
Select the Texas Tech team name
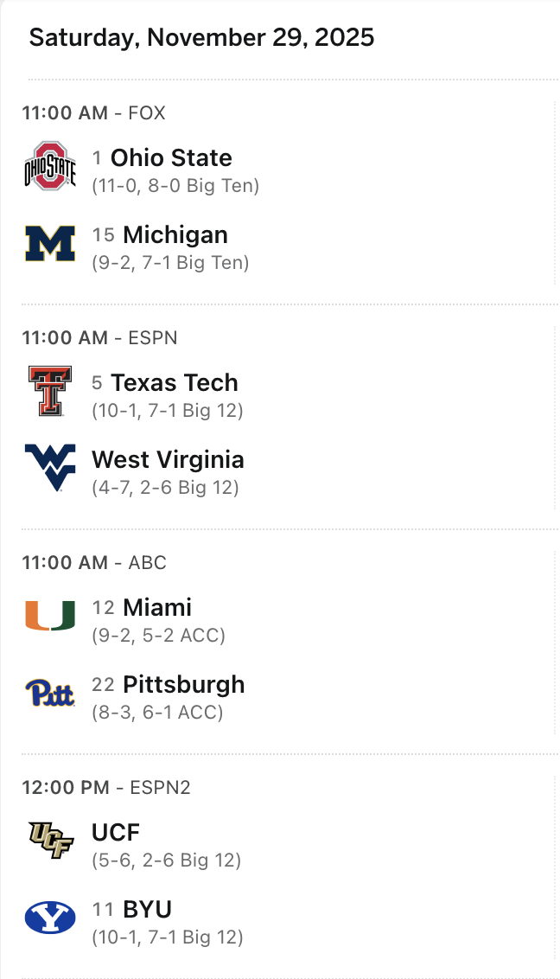(175, 383)
